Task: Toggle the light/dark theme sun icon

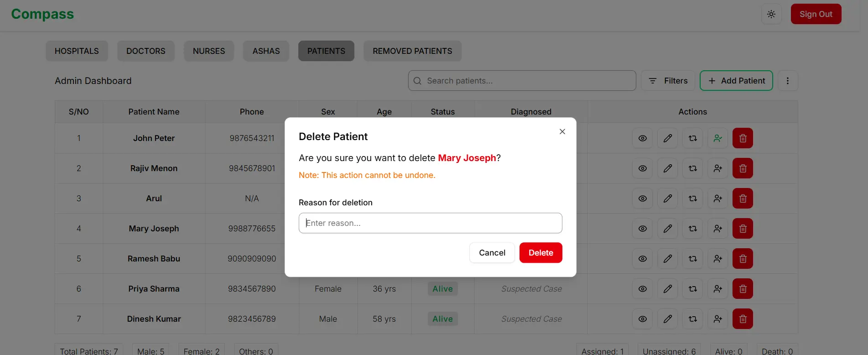Action: [771, 14]
